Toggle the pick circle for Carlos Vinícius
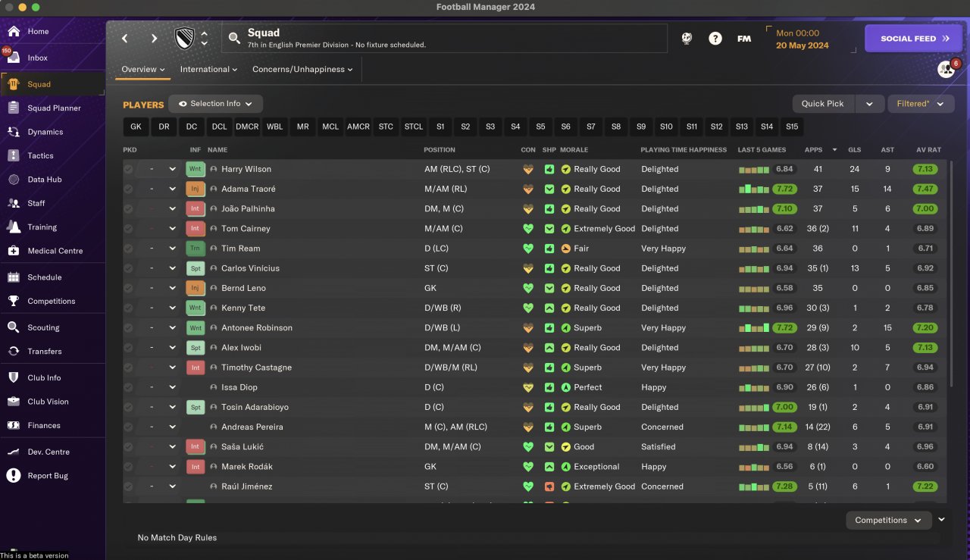The height and width of the screenshot is (560, 970). point(128,268)
